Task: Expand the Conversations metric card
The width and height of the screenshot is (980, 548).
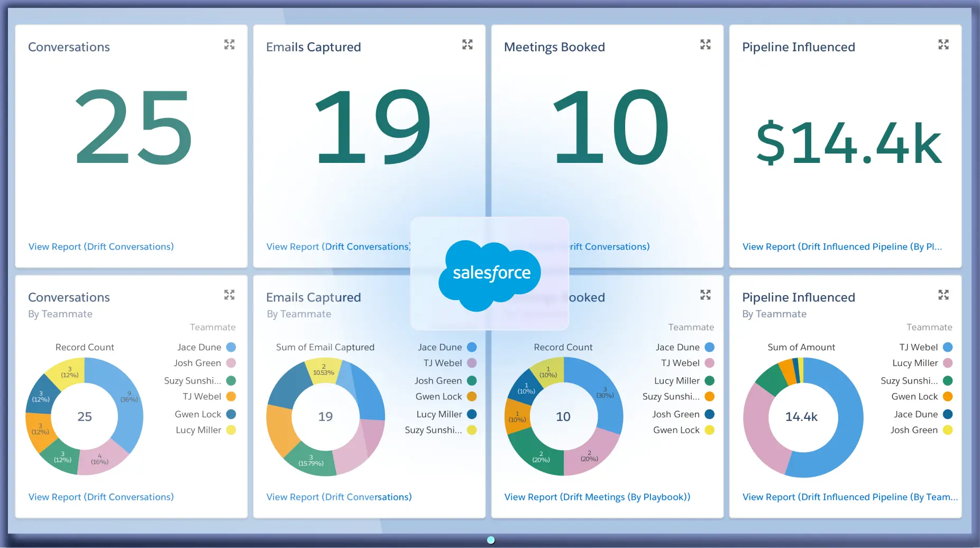Action: pos(230,44)
